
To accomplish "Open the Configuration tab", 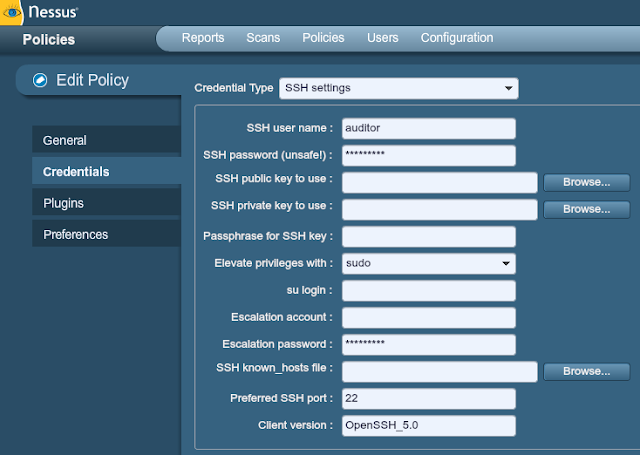I will coord(457,38).
